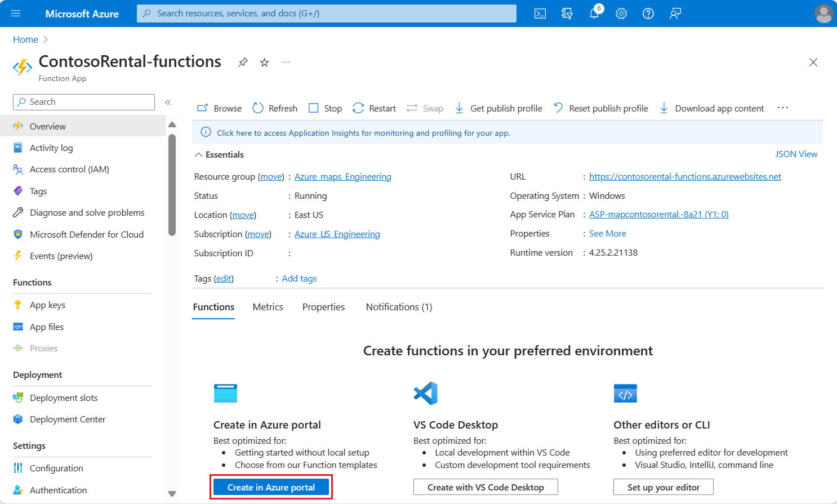Open portal settings gear
This screenshot has height=504, width=837.
[x=621, y=14]
